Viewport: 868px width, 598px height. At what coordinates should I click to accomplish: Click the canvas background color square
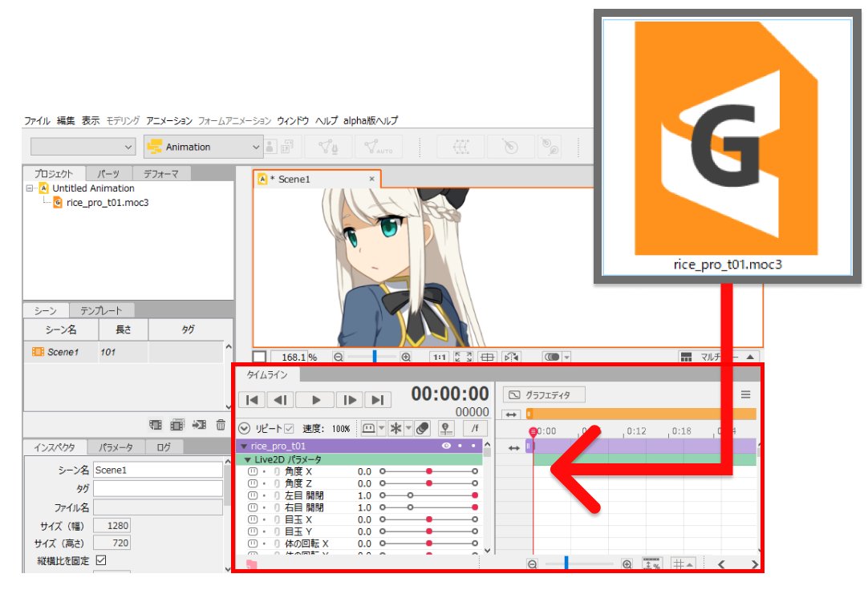[x=260, y=358]
